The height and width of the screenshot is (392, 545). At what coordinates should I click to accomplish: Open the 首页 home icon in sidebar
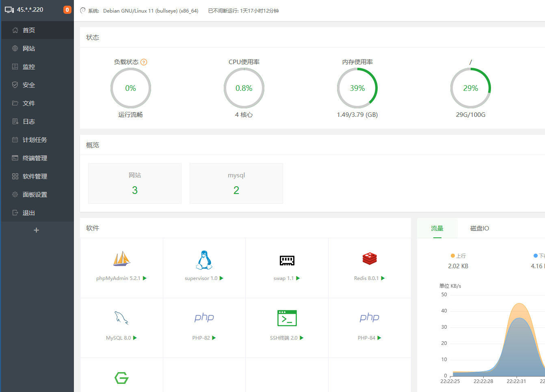tap(15, 30)
